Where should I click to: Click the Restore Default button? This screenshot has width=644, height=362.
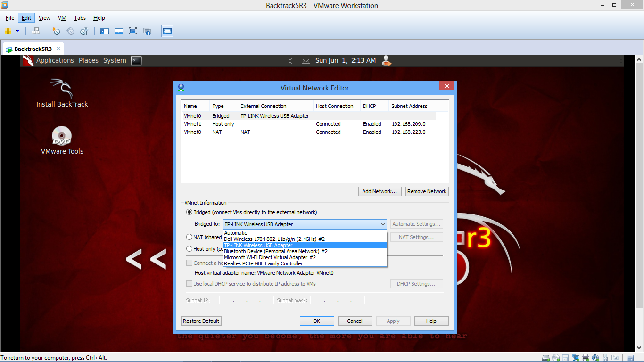click(x=201, y=321)
